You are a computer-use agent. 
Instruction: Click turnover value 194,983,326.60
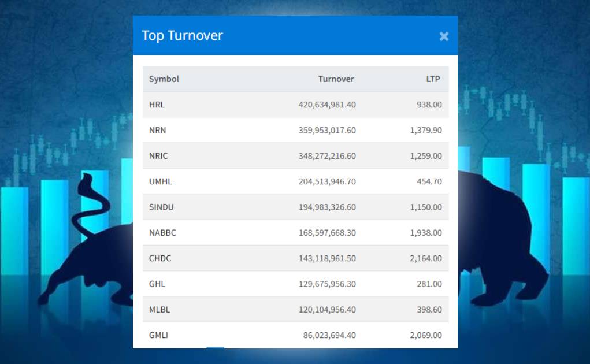pos(327,207)
